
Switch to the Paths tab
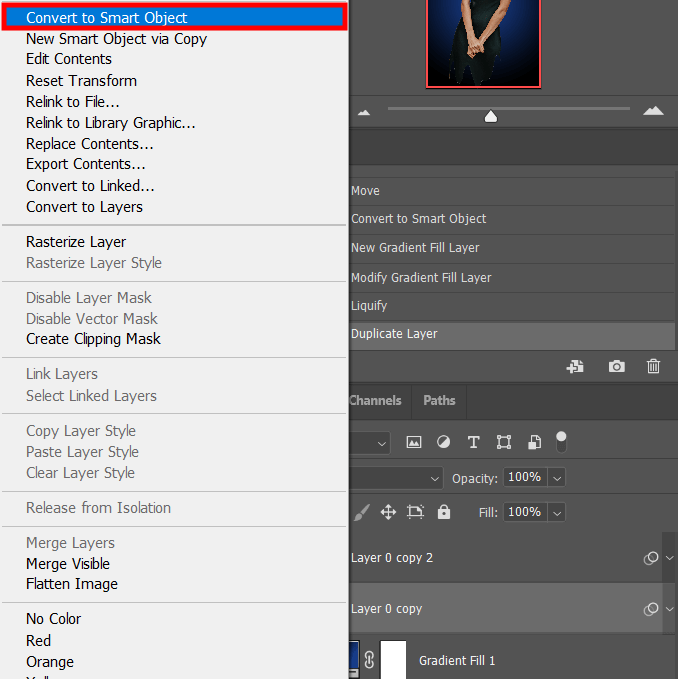439,401
